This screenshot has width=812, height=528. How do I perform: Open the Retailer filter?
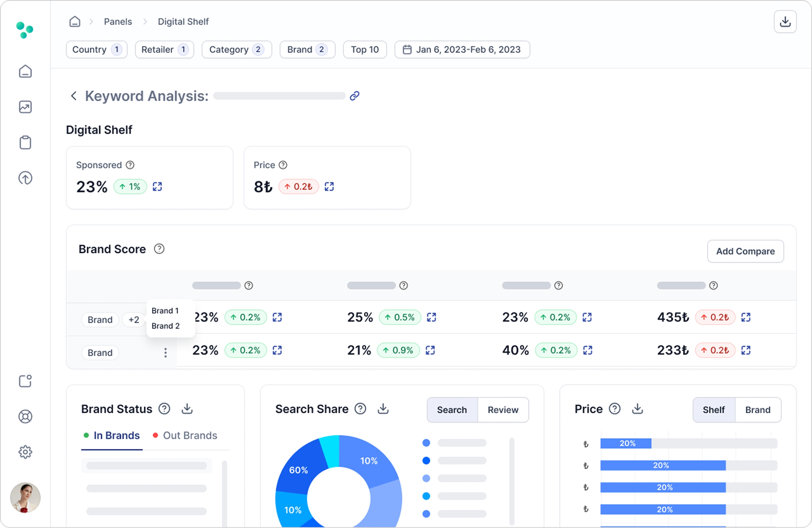click(x=164, y=50)
